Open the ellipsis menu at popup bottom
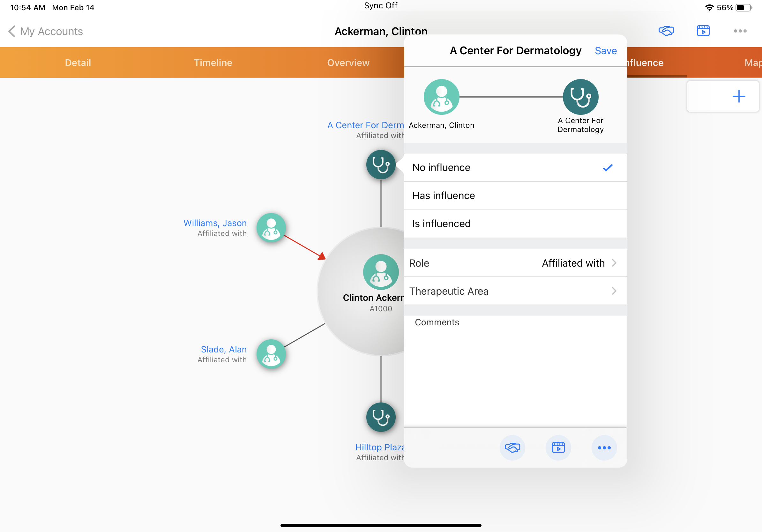Viewport: 762px width, 532px height. point(604,448)
